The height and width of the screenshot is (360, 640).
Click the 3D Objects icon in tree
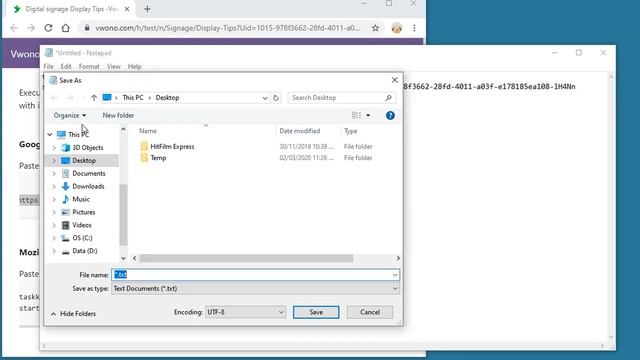65,148
